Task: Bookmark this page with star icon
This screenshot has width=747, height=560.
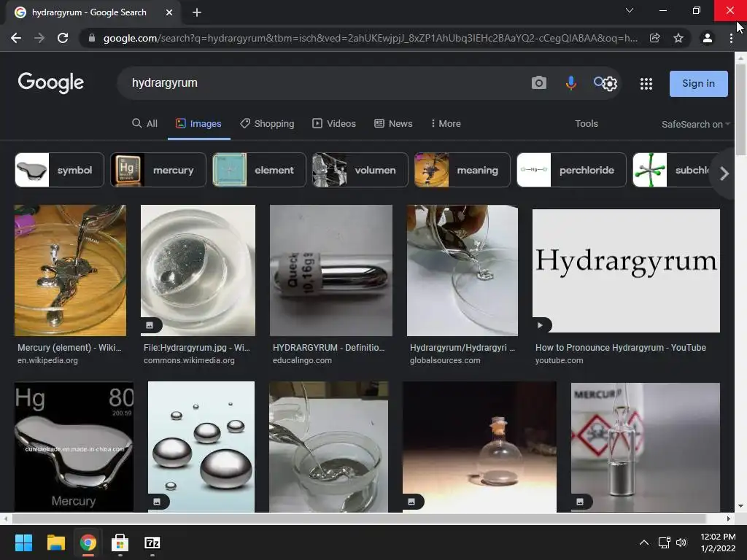Action: click(678, 38)
